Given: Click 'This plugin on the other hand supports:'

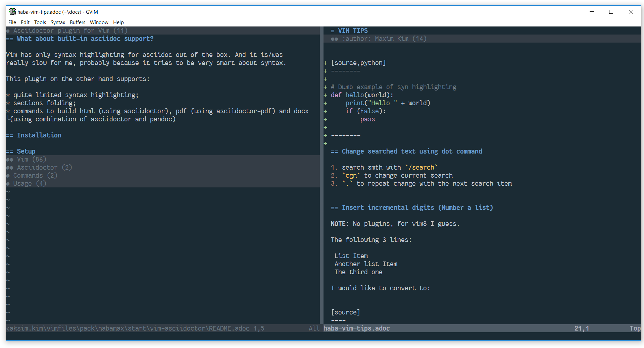Looking at the screenshot, I should tap(78, 79).
